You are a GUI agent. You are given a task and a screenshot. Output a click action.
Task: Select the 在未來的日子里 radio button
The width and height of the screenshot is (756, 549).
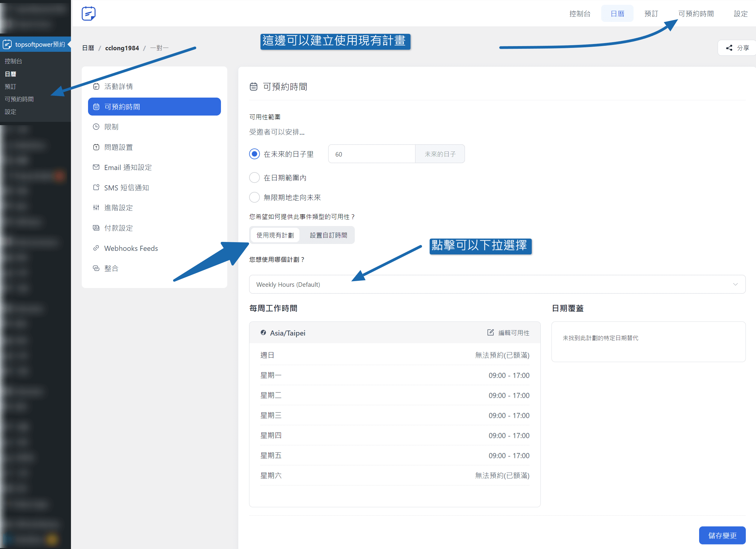(x=254, y=154)
